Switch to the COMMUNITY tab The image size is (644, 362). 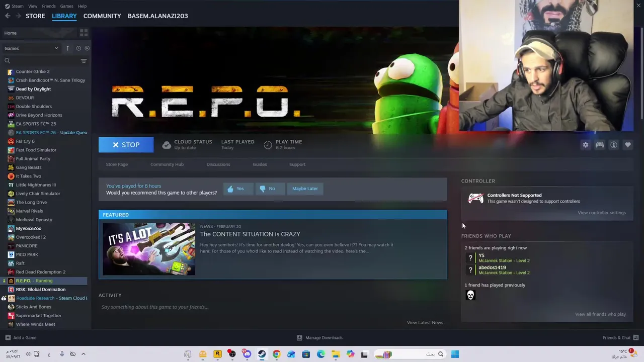click(x=102, y=16)
